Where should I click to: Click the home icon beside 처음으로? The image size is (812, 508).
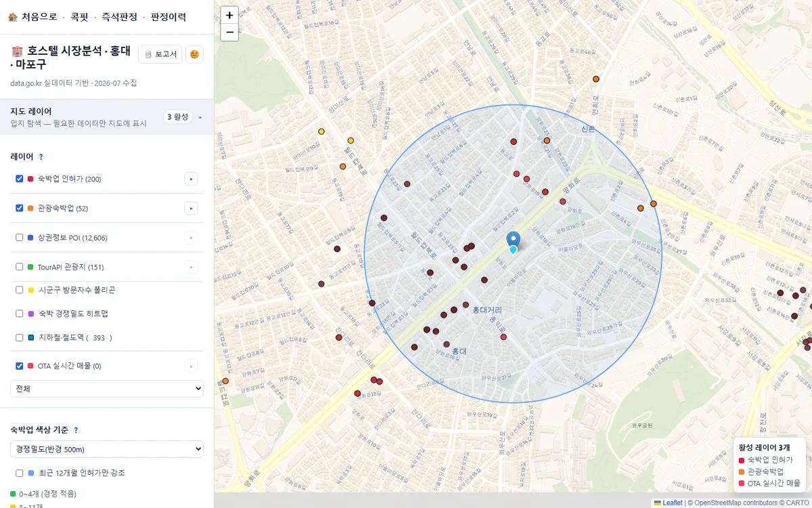(x=13, y=17)
